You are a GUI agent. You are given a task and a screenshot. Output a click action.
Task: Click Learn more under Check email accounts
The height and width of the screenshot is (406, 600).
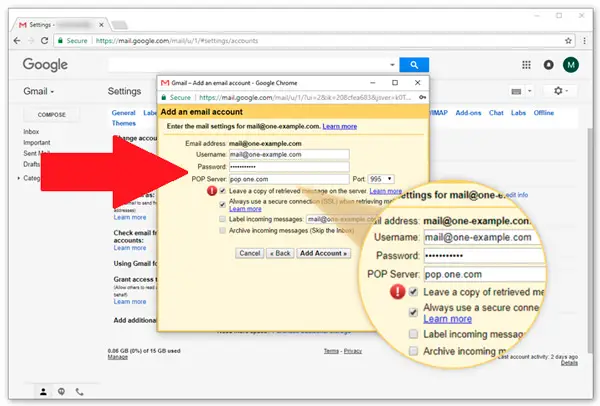(130, 248)
